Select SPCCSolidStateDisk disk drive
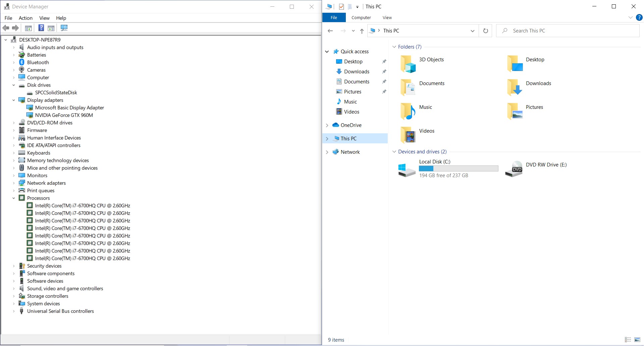The image size is (644, 346). pyautogui.click(x=56, y=93)
